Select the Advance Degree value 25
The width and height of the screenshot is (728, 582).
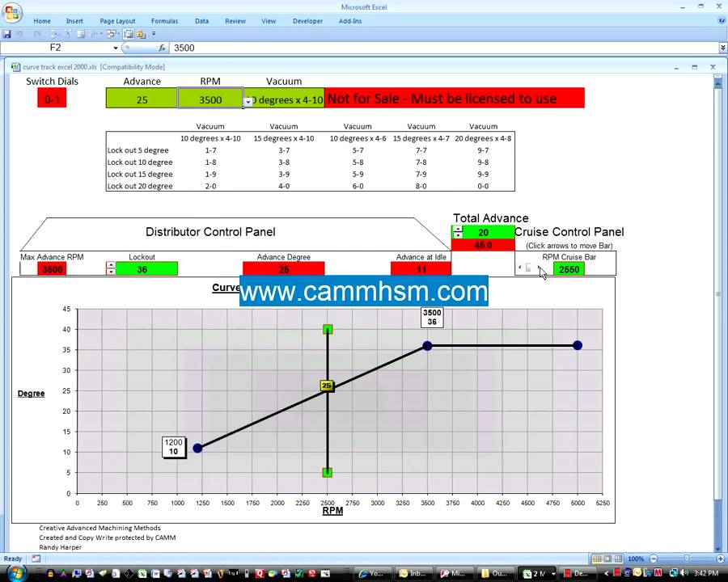284,269
